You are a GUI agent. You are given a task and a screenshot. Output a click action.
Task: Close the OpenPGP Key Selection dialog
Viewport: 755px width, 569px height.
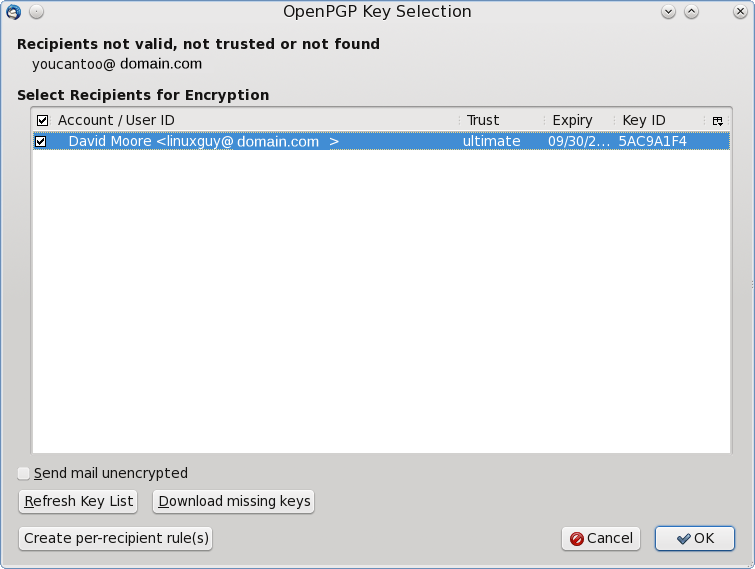(740, 12)
